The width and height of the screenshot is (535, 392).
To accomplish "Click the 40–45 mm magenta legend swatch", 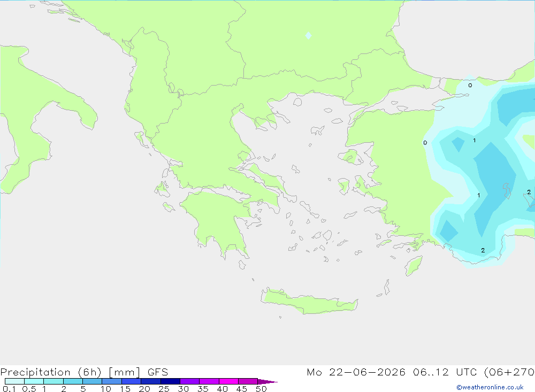I will 228,381.
